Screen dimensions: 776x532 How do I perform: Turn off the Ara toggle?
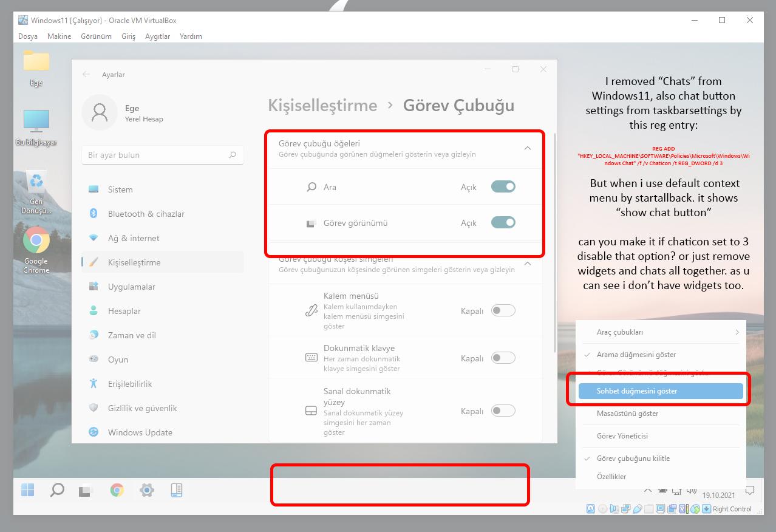coord(503,186)
